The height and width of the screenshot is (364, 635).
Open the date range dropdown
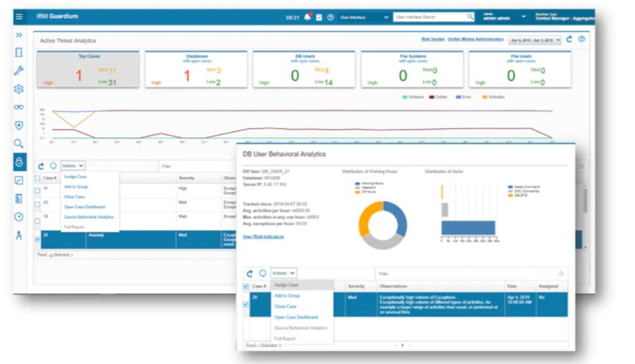534,40
